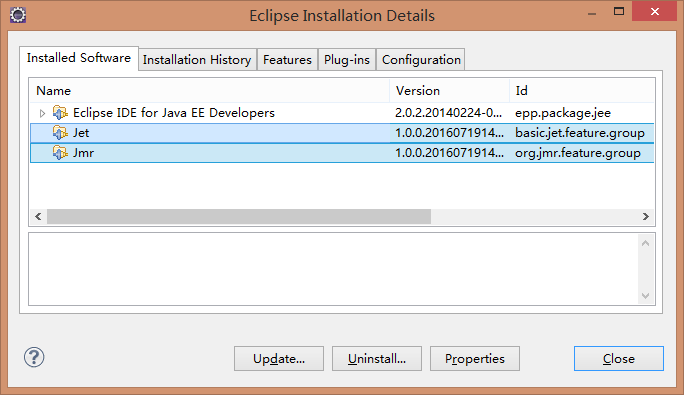The width and height of the screenshot is (684, 395).
Task: Click the description pane down scroll arrow
Action: coord(646,296)
